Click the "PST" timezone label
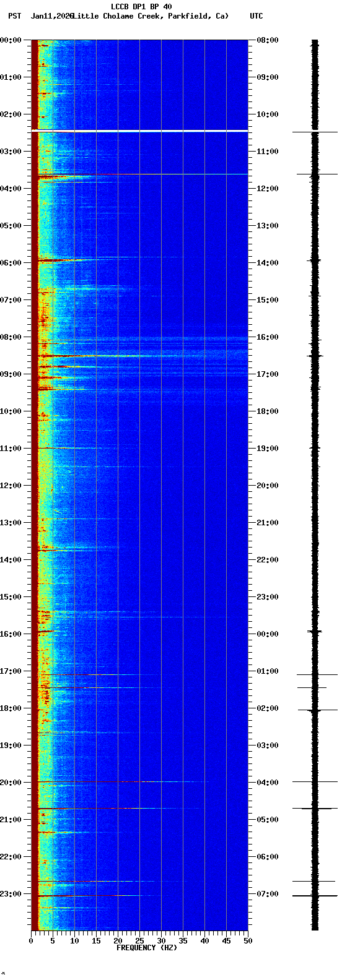 pos(14,16)
